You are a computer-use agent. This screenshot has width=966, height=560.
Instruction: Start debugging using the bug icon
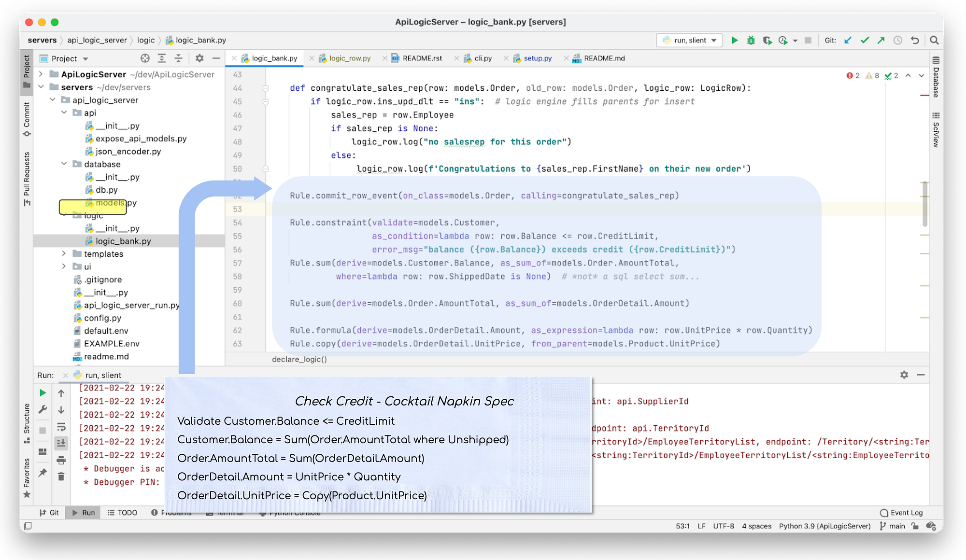coord(751,41)
